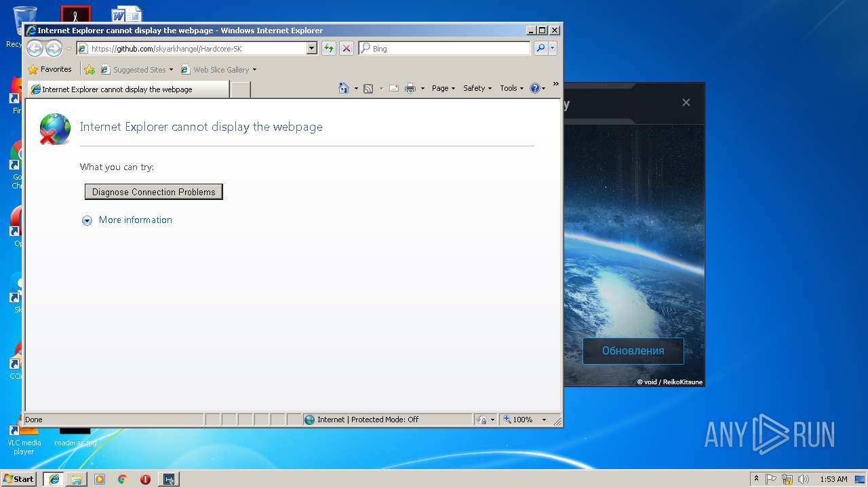Screen dimensions: 868x488
Task: Open a new blank tab
Action: click(241, 89)
